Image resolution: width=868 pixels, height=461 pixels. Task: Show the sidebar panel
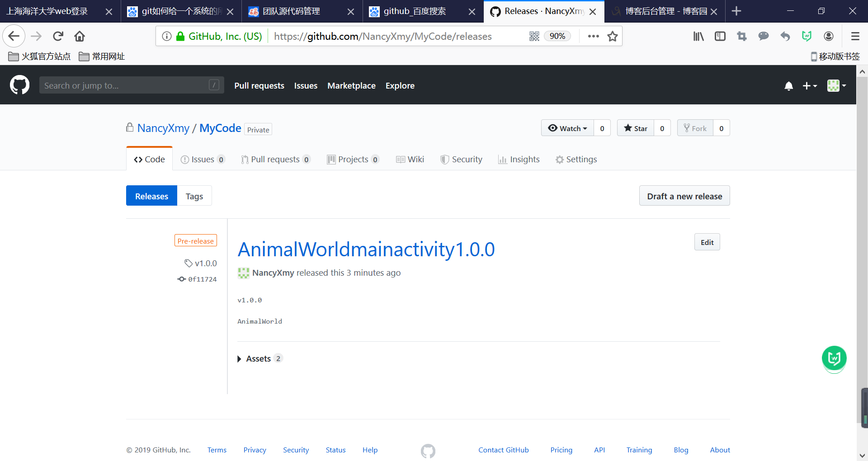click(720, 36)
